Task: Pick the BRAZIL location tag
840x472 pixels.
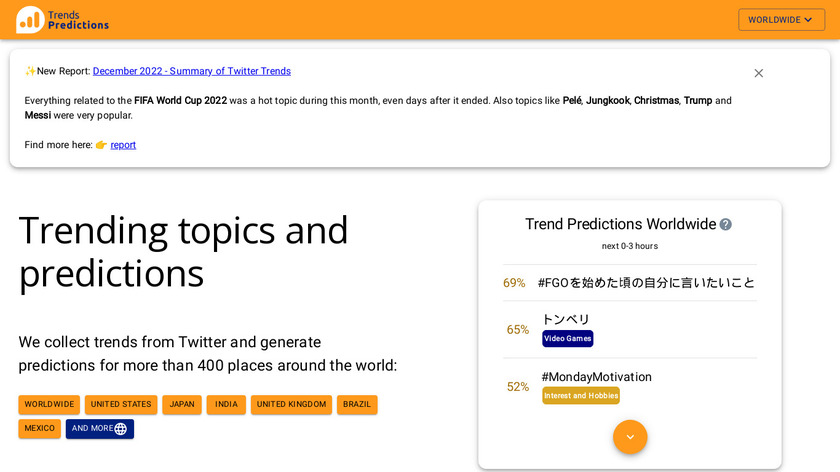Action: point(357,404)
